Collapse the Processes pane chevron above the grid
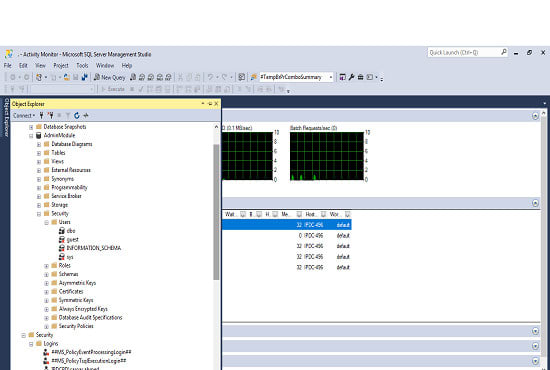Screen dimensions: 550x370 pyautogui.click(x=535, y=203)
